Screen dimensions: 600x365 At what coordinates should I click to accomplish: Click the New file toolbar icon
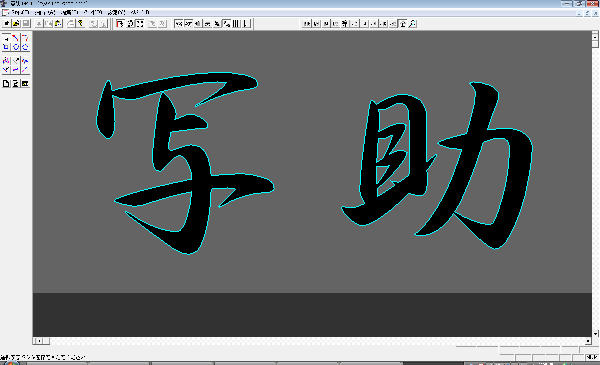(7, 24)
